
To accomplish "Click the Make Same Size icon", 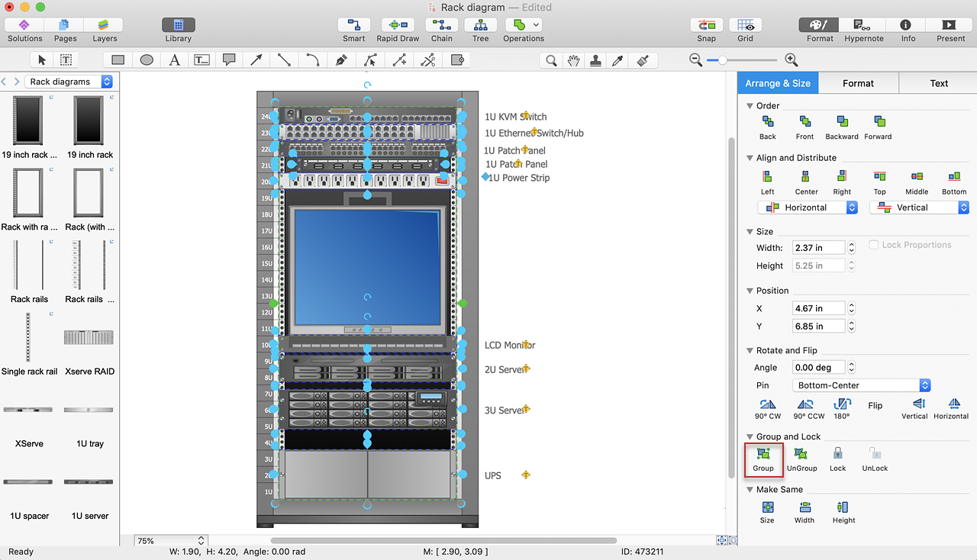I will click(x=767, y=507).
